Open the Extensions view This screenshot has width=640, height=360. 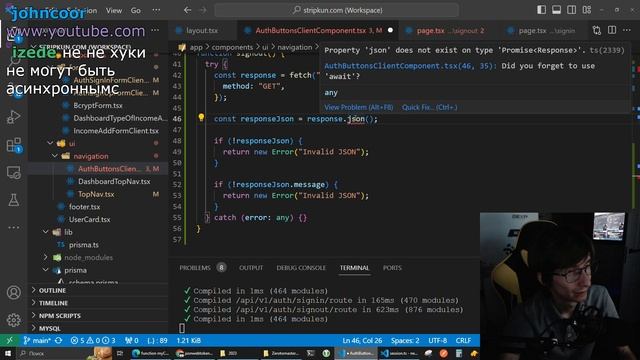[13, 145]
